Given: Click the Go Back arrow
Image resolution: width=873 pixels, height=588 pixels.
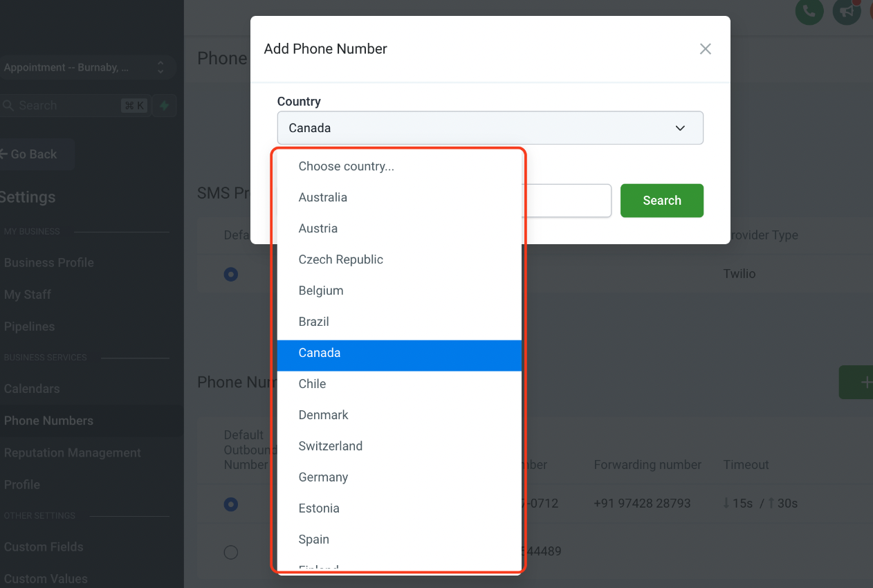Looking at the screenshot, I should [x=3, y=154].
